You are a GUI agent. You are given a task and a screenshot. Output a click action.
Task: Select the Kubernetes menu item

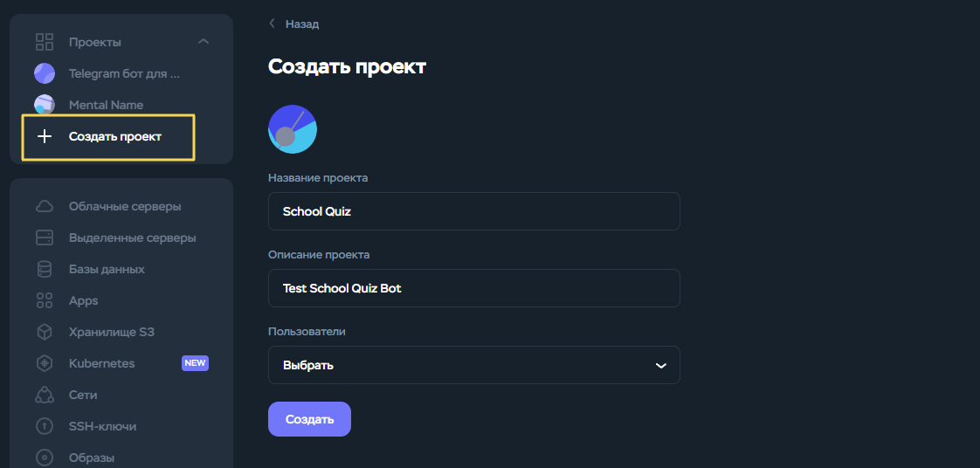point(102,363)
